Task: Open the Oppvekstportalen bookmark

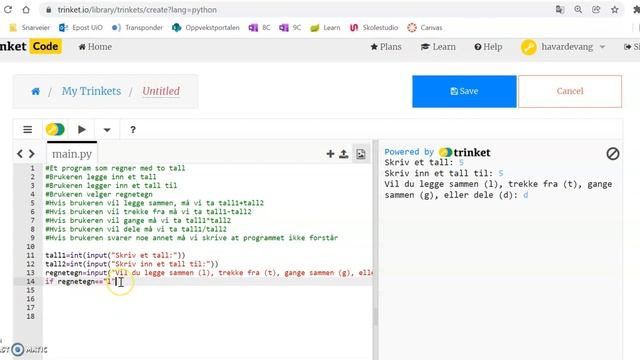Action: pyautogui.click(x=205, y=28)
